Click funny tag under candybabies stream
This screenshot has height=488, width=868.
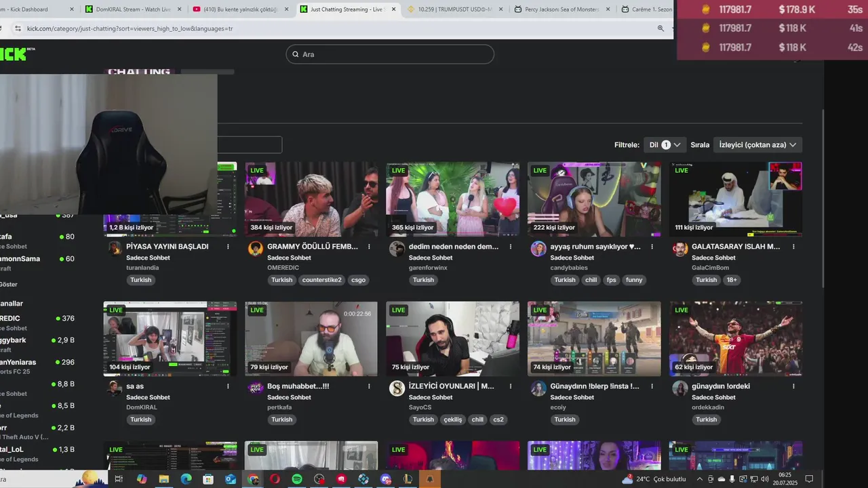tap(634, 280)
